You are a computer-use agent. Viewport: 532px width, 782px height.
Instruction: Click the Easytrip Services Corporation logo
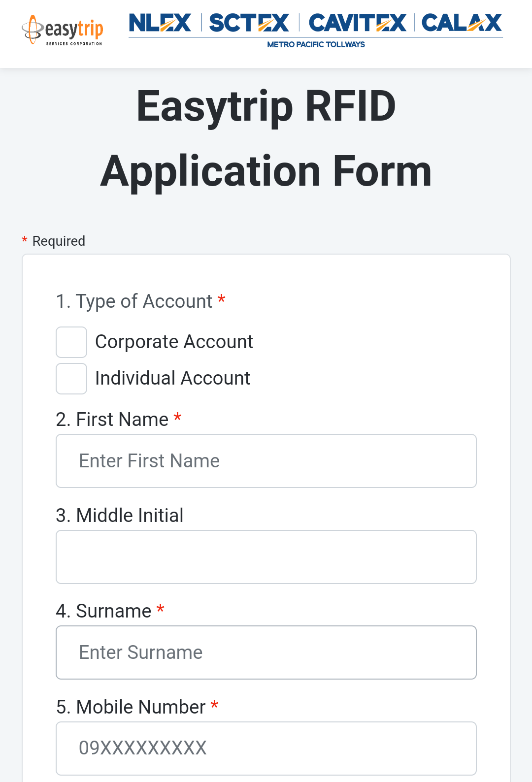63,31
